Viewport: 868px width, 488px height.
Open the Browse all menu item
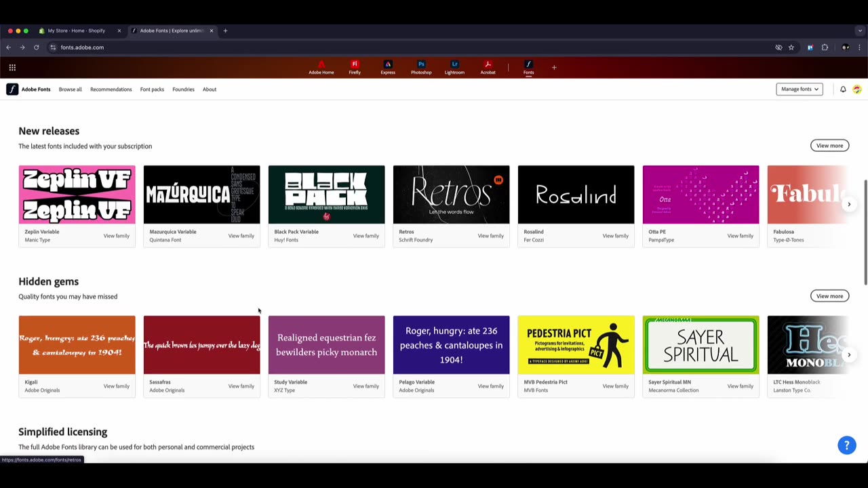point(70,89)
